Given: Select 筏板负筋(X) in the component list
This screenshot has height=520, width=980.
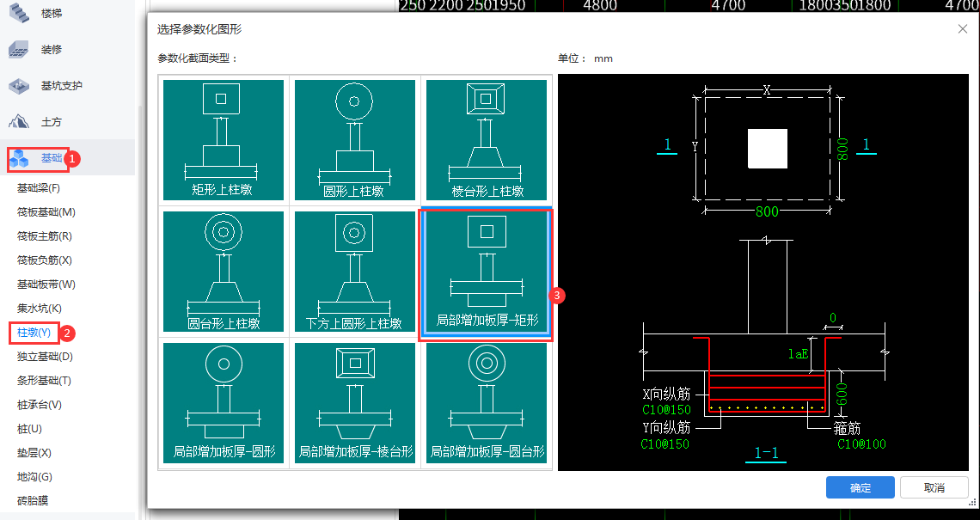Looking at the screenshot, I should click(45, 260).
